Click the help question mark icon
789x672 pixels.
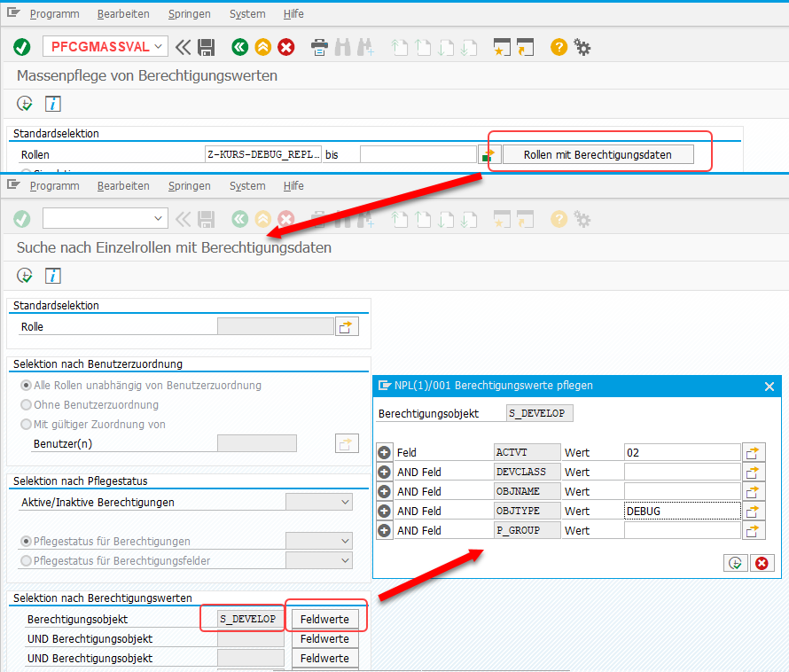pos(559,47)
